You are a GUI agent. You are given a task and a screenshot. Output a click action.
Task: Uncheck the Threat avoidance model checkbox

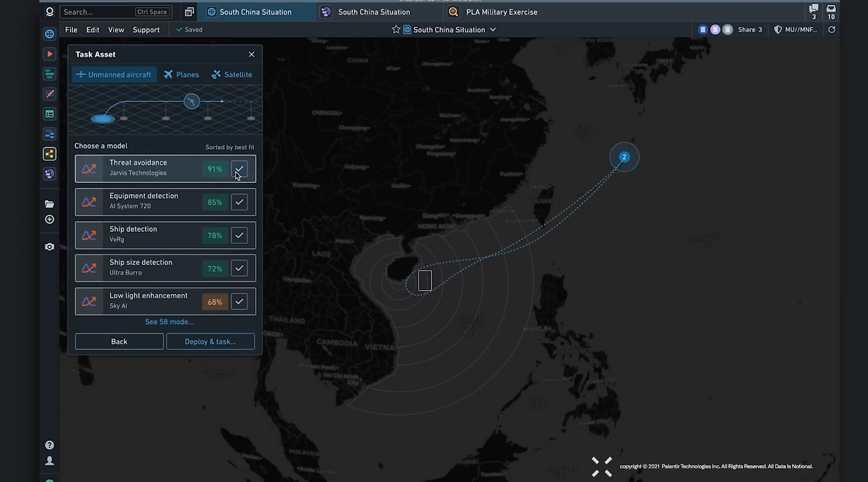click(x=239, y=169)
